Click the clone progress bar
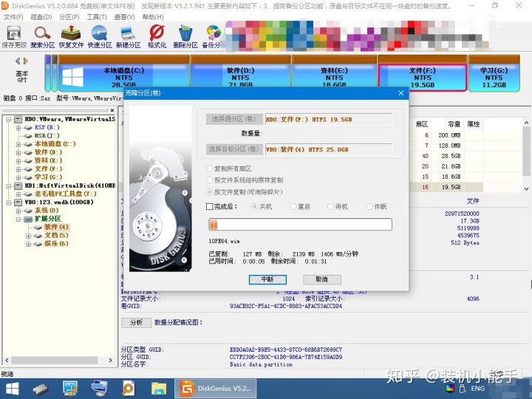Screen dimensions: 532x399 coord(300,225)
